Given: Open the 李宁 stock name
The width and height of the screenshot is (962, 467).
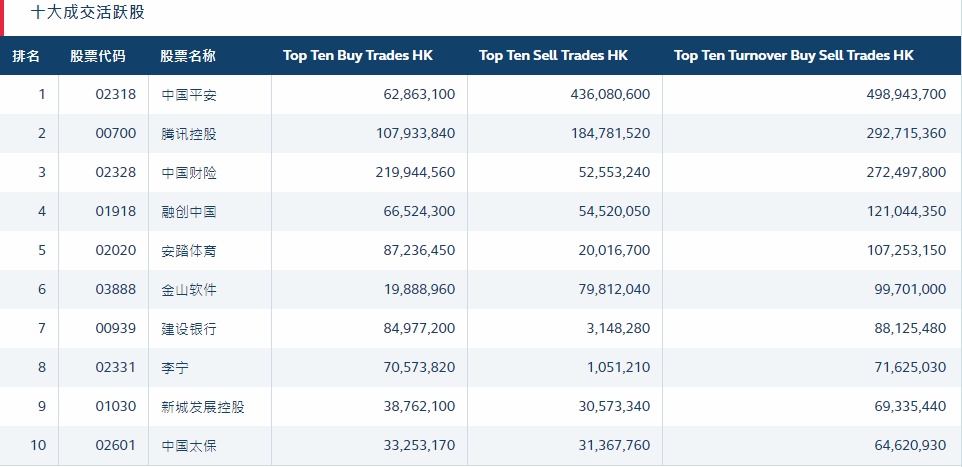Looking at the screenshot, I should pos(175,368).
